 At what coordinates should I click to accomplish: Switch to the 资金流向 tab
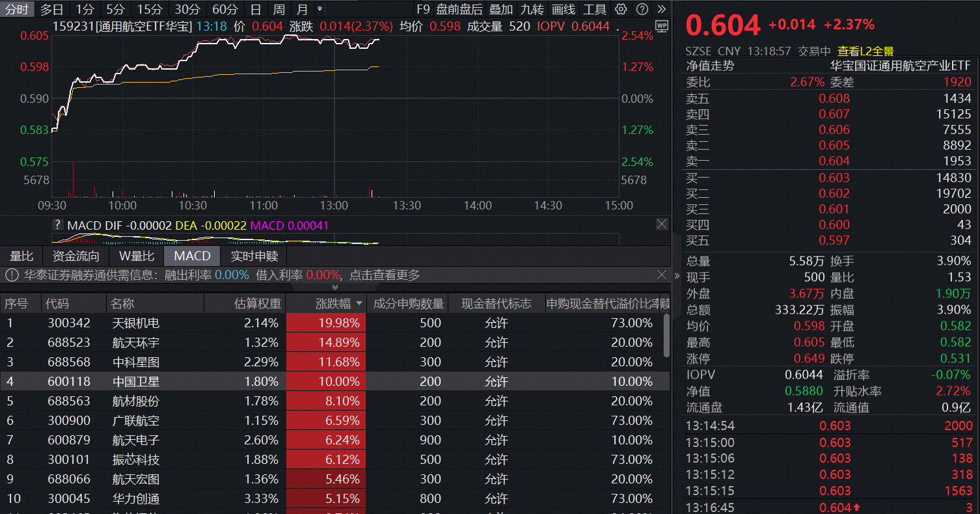pos(75,256)
